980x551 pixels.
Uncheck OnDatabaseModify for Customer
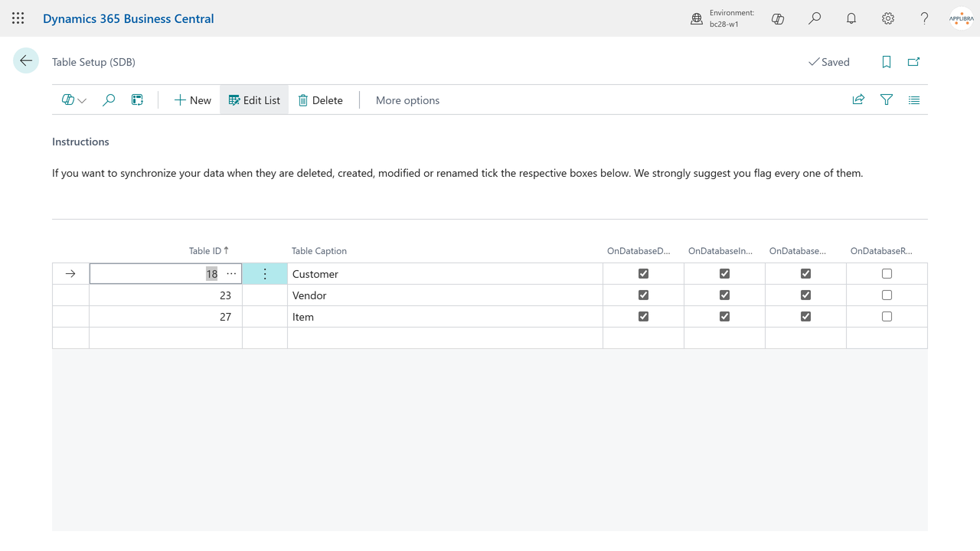[805, 274]
